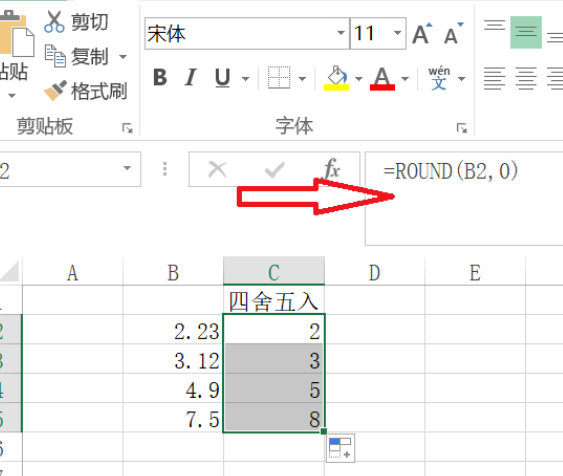Click the green fill handle square

(324, 431)
